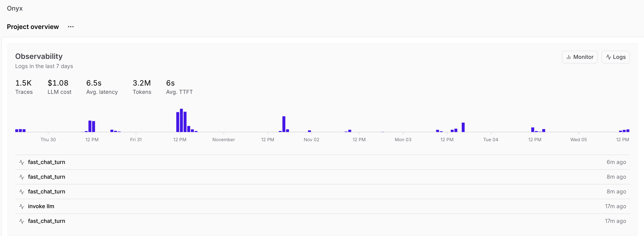
Task: Click the 6m ago timestamp on the first trace
Action: [616, 162]
